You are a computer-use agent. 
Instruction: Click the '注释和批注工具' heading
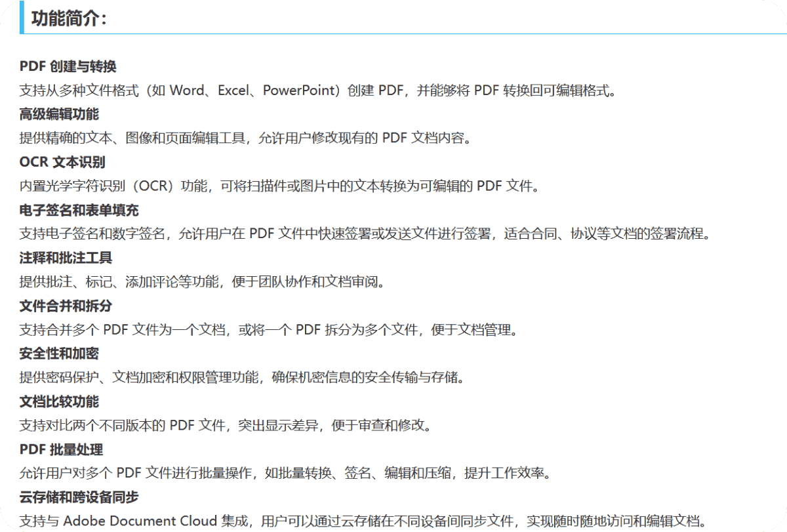click(66, 258)
